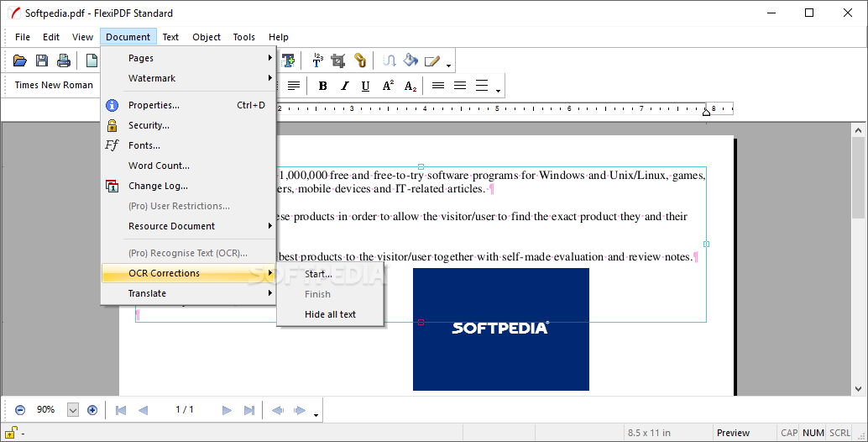Expand the navigation toolbar overflow arrow

pos(316,415)
